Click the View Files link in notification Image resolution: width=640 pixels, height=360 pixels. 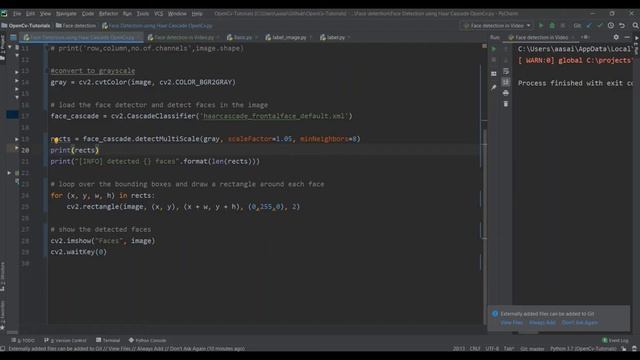click(511, 322)
